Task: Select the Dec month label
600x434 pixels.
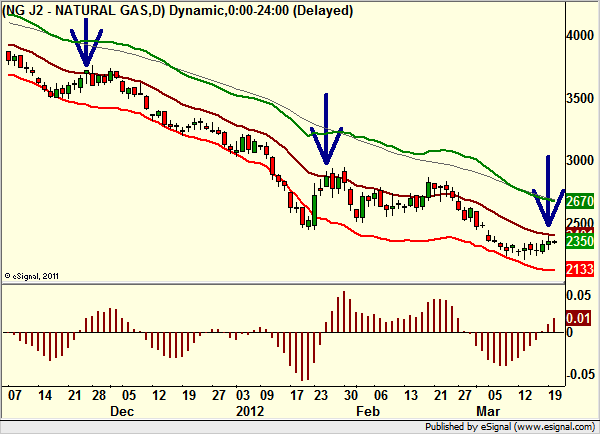Action: tap(122, 411)
